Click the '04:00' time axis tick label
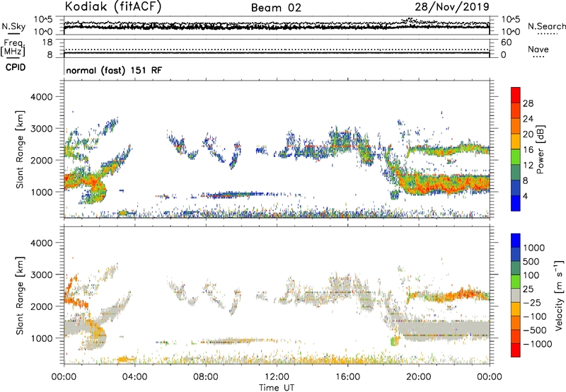This screenshot has height=392, width=566. click(134, 377)
